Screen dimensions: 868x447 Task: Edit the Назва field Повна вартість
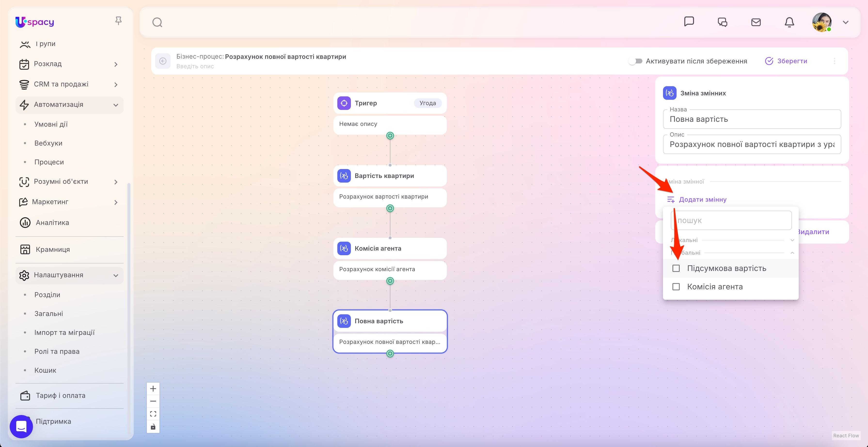[752, 119]
